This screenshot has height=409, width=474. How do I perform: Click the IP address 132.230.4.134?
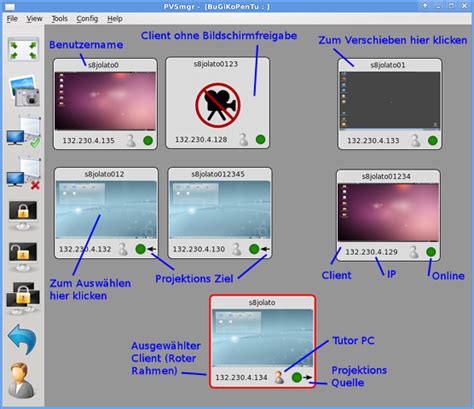click(x=241, y=378)
